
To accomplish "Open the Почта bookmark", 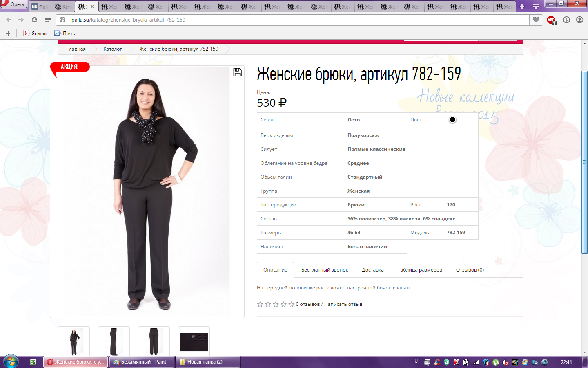I will tap(66, 34).
